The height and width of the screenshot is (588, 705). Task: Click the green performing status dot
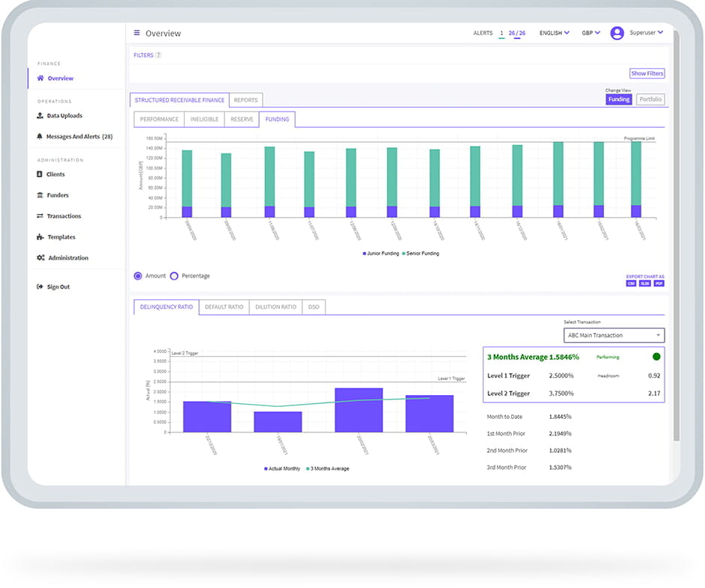click(x=656, y=357)
